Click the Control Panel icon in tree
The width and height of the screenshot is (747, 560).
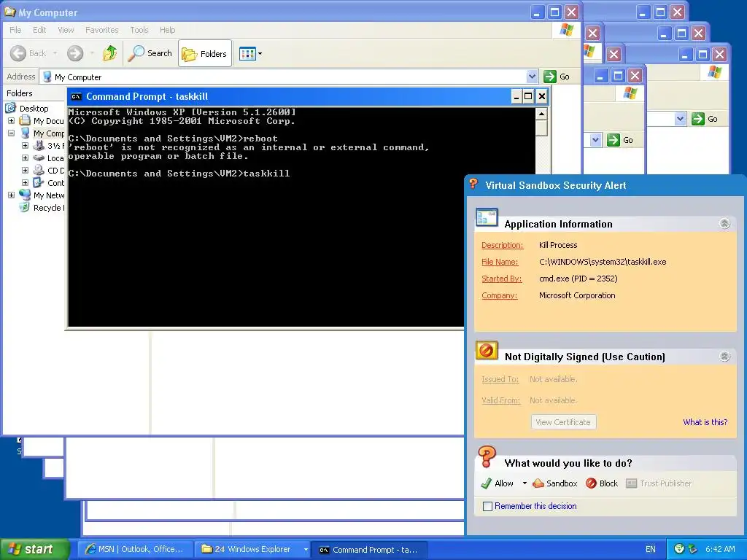39,182
